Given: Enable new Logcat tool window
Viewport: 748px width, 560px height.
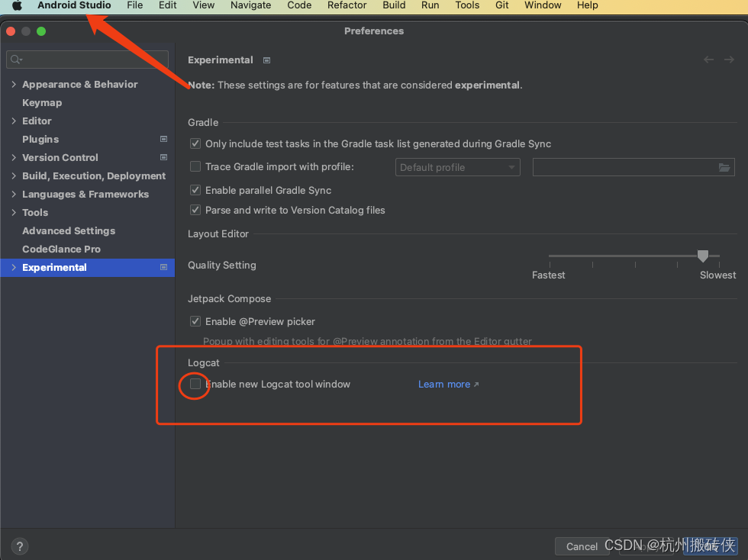Looking at the screenshot, I should pos(195,385).
